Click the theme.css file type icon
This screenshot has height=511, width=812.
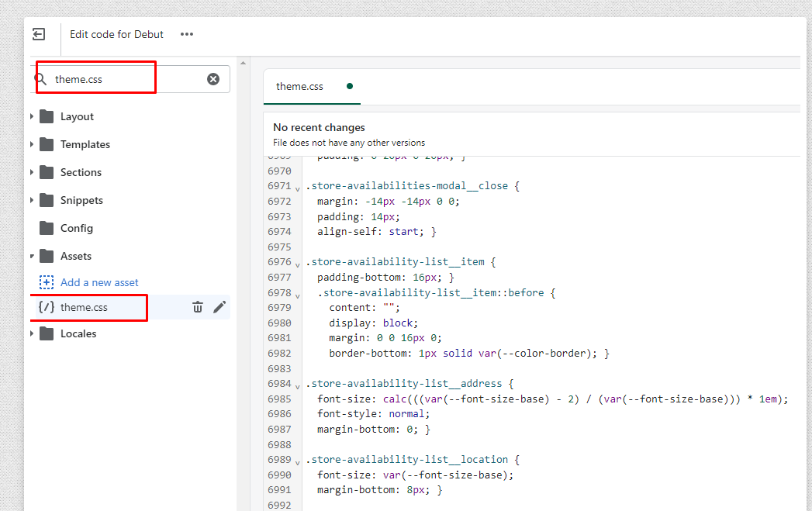pyautogui.click(x=47, y=307)
